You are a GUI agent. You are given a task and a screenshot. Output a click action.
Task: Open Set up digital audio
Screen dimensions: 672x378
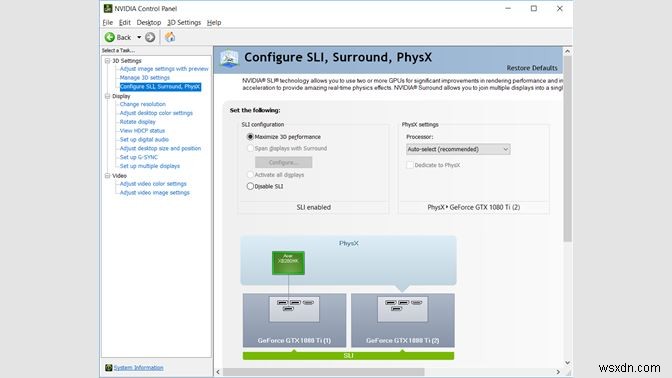point(144,140)
